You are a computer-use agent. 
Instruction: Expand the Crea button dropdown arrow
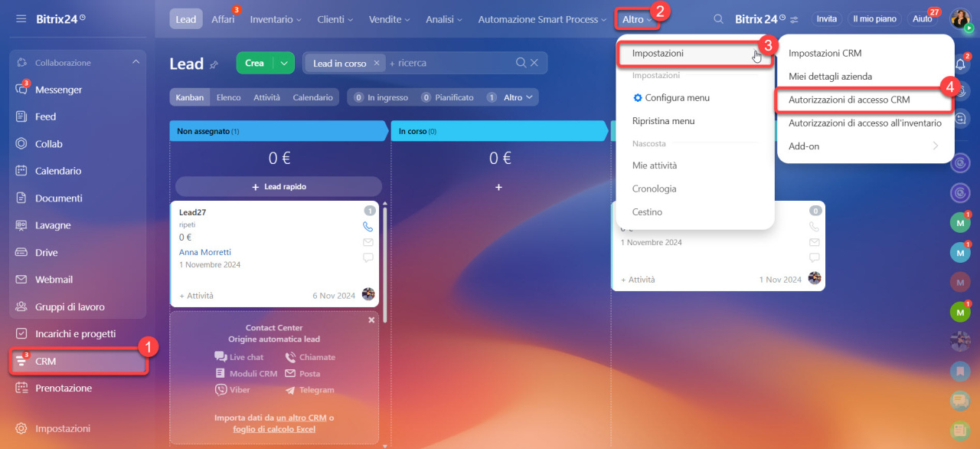click(x=284, y=63)
